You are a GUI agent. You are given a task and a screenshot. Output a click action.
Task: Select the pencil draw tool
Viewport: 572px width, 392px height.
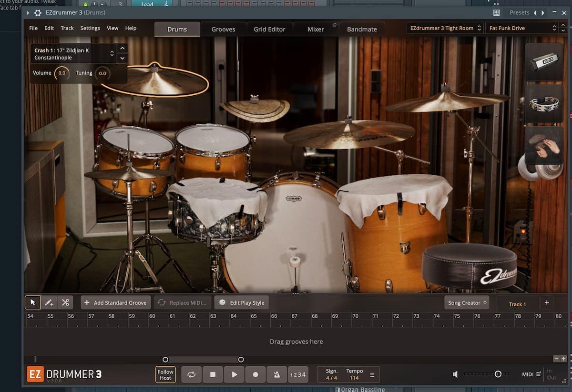click(x=49, y=302)
